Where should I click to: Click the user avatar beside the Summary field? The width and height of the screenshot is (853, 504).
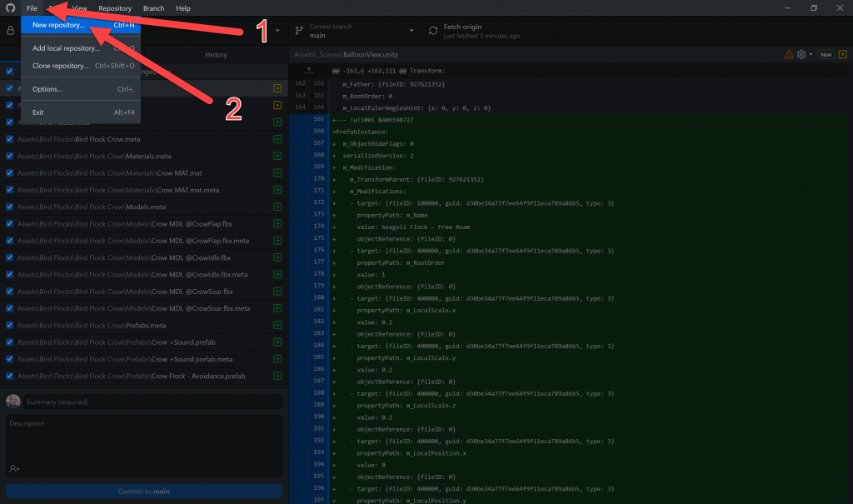(13, 402)
